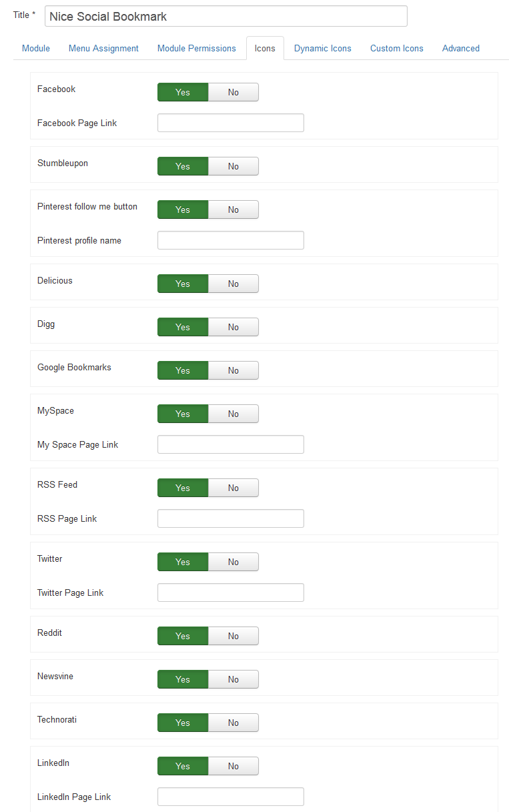Disable the LinkedIn icon
Image resolution: width=509 pixels, height=812 pixels.
pyautogui.click(x=233, y=766)
